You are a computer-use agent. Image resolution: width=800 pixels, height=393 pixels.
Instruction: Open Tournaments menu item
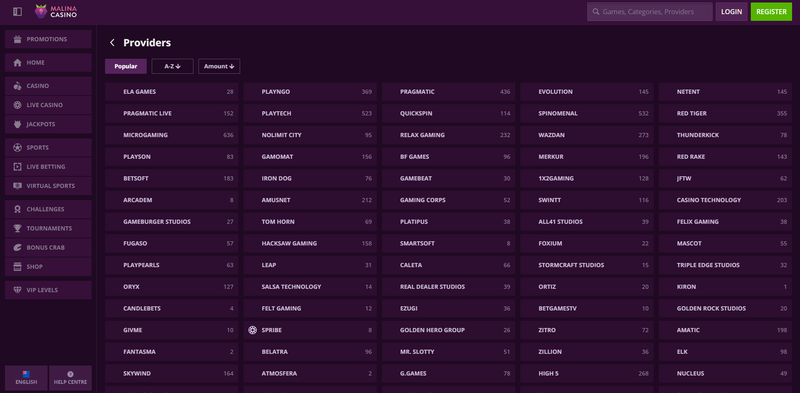point(48,229)
